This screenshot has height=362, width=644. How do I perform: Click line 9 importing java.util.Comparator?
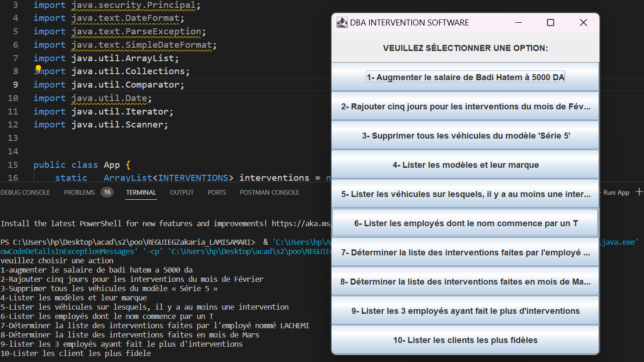(x=109, y=84)
